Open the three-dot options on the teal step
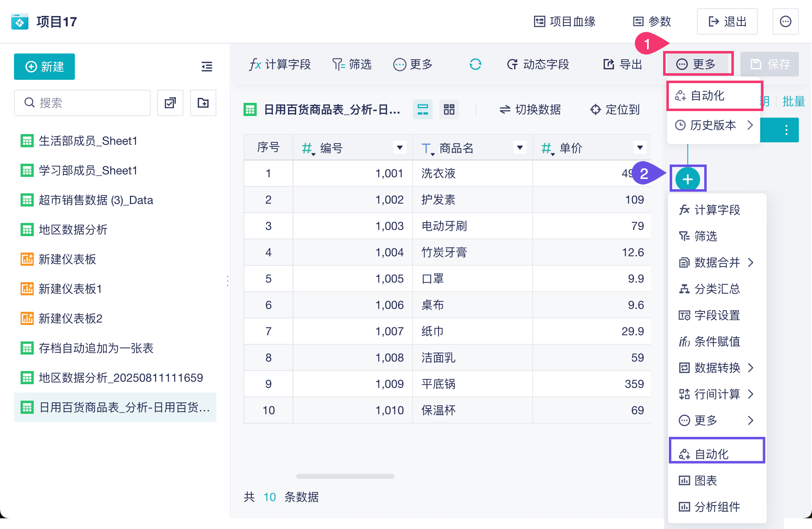Screen dimensions: 812x529 pyautogui.click(x=786, y=130)
